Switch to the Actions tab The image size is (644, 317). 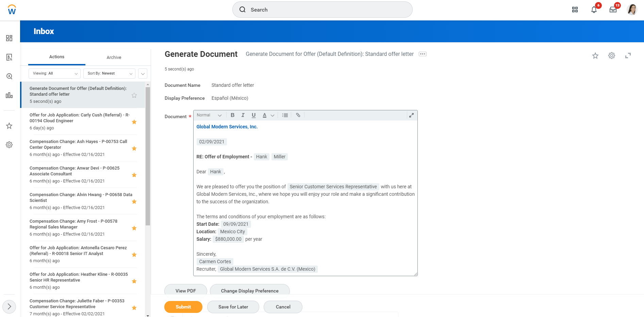(57, 57)
